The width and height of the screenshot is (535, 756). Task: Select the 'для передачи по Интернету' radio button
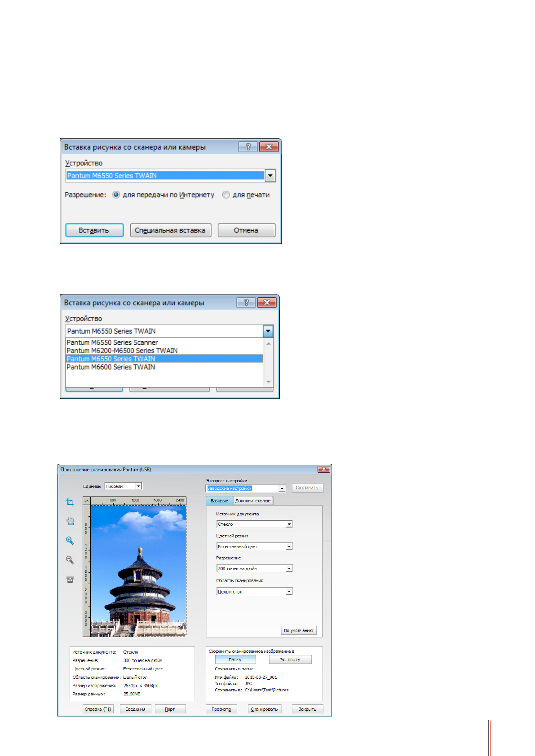tap(116, 195)
